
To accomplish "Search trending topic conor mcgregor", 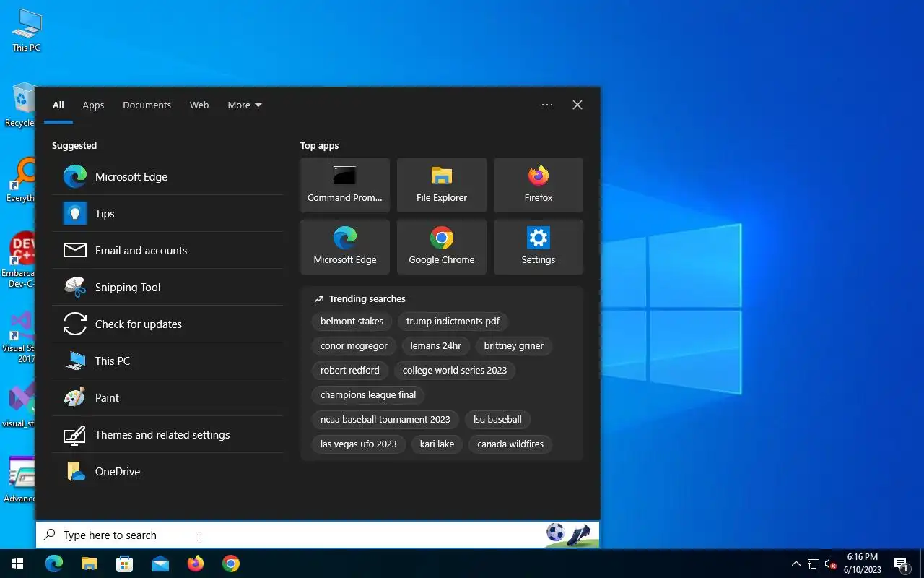I will pyautogui.click(x=354, y=345).
